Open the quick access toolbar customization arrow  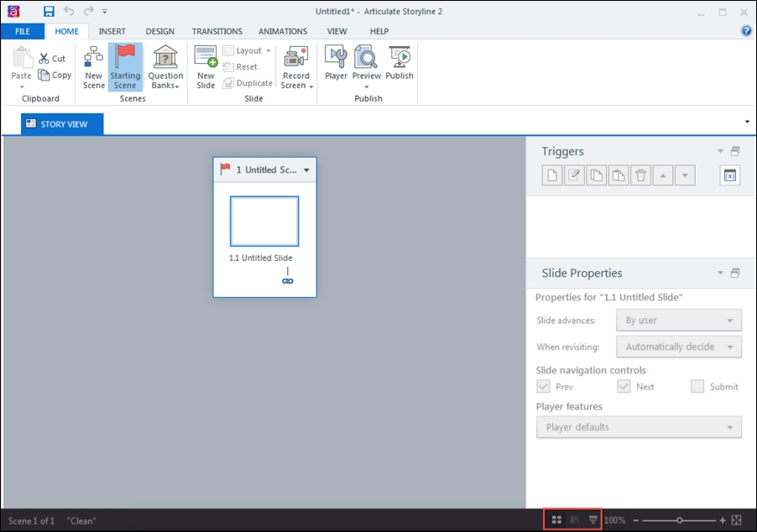tap(105, 12)
